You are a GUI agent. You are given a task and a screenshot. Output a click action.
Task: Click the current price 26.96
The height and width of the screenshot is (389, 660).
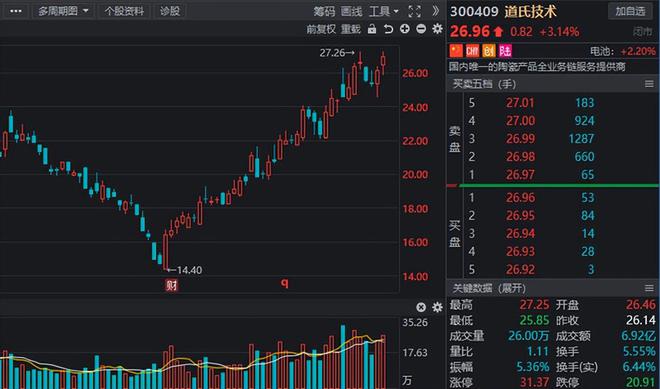[470, 31]
